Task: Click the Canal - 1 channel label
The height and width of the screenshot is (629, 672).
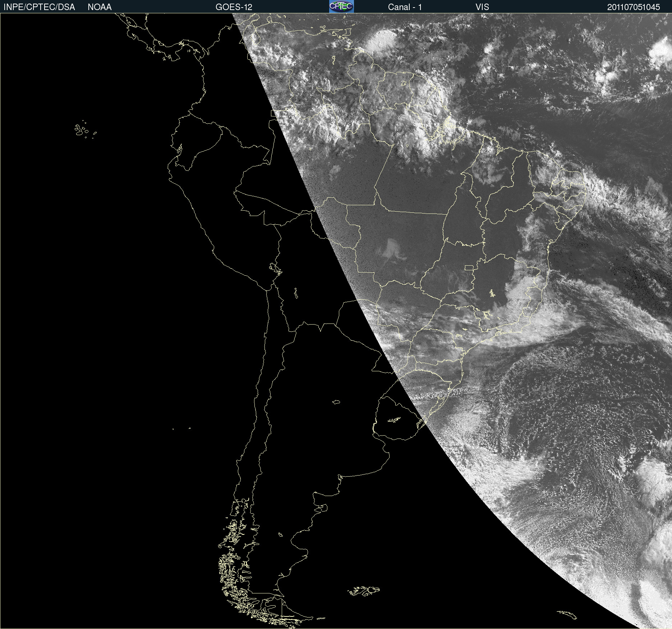Action: click(405, 7)
